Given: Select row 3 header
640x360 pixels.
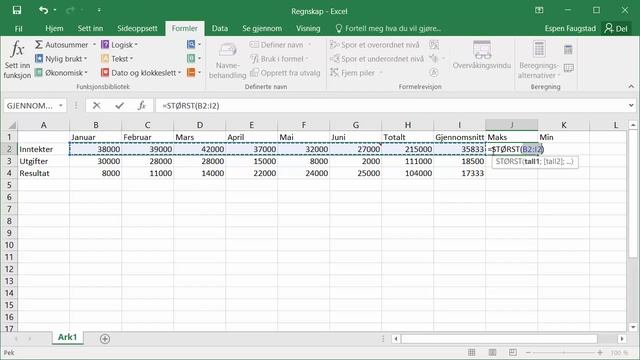Looking at the screenshot, I should [x=9, y=161].
